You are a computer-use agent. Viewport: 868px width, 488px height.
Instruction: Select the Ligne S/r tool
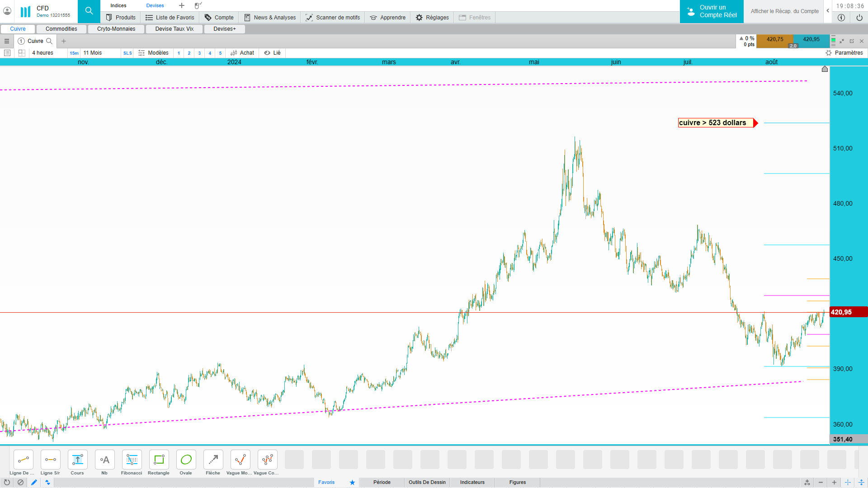50,460
